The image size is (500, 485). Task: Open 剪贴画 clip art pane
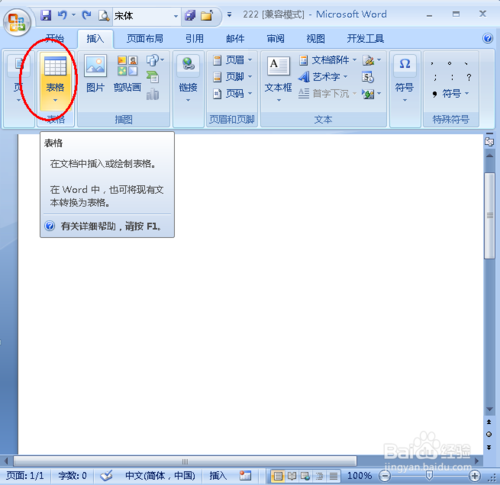127,74
